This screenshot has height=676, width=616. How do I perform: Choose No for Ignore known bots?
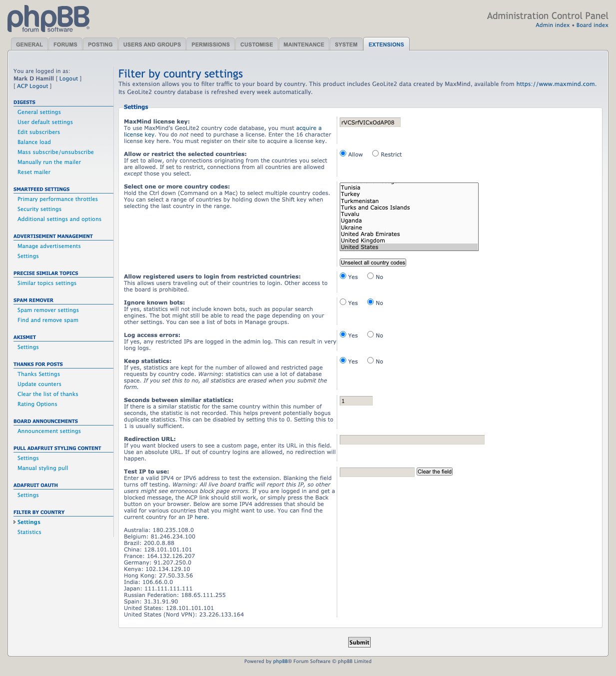pos(371,302)
